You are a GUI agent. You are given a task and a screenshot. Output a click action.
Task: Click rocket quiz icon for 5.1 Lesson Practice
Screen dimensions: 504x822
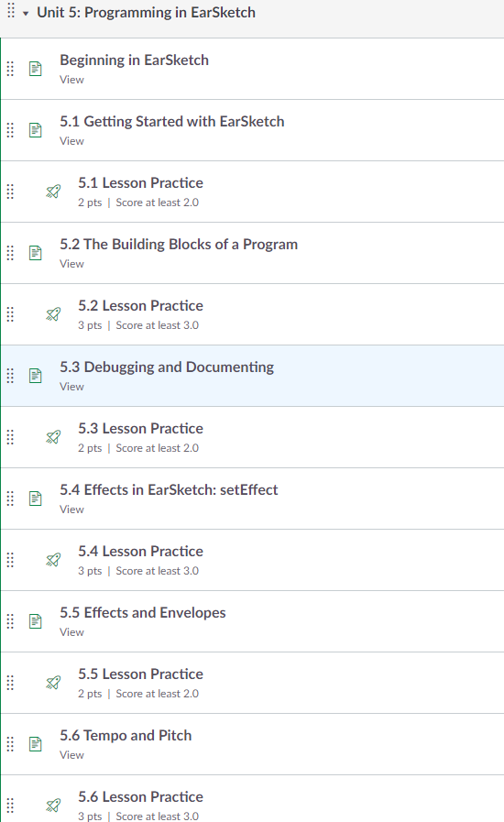point(53,192)
